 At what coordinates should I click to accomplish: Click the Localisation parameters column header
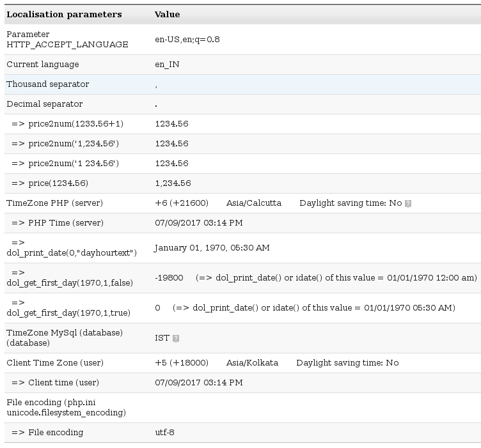tap(64, 15)
